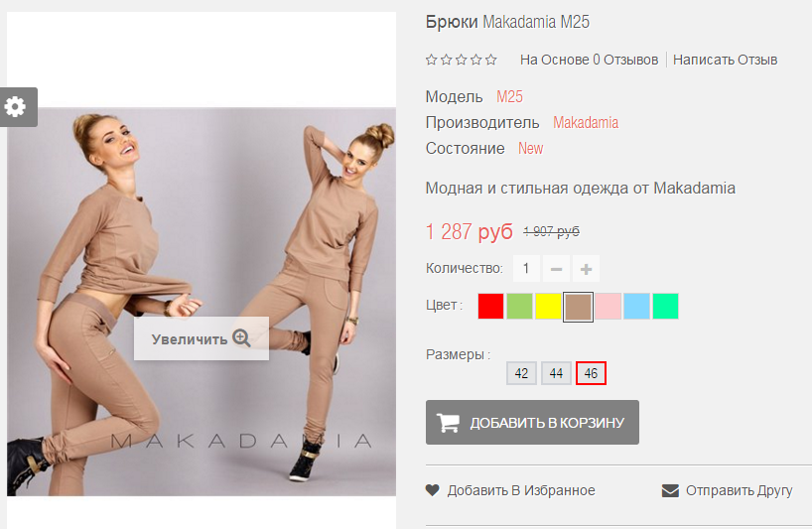Pick the light blue color swatch

pyautogui.click(x=636, y=306)
